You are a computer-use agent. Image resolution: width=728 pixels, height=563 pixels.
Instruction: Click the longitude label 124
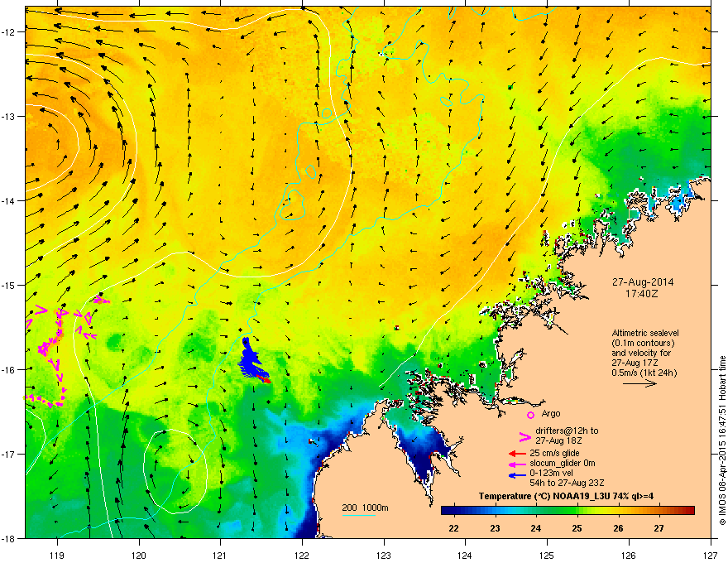click(465, 555)
